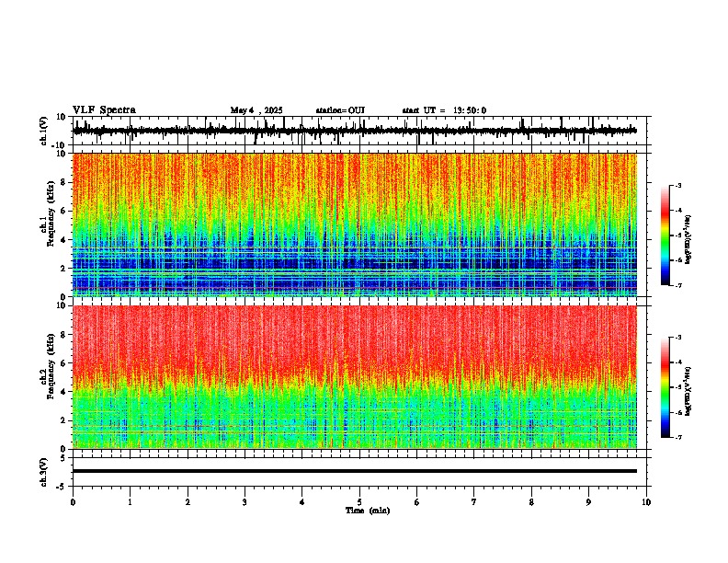The width and height of the screenshot is (728, 563).
Task: Click time-axis tick label "4"
Action: click(302, 502)
